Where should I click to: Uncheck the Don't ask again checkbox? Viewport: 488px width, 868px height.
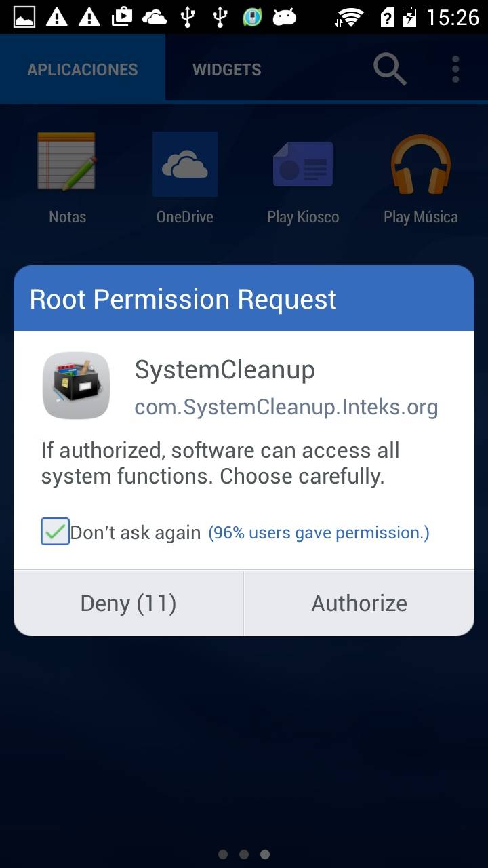pos(55,532)
